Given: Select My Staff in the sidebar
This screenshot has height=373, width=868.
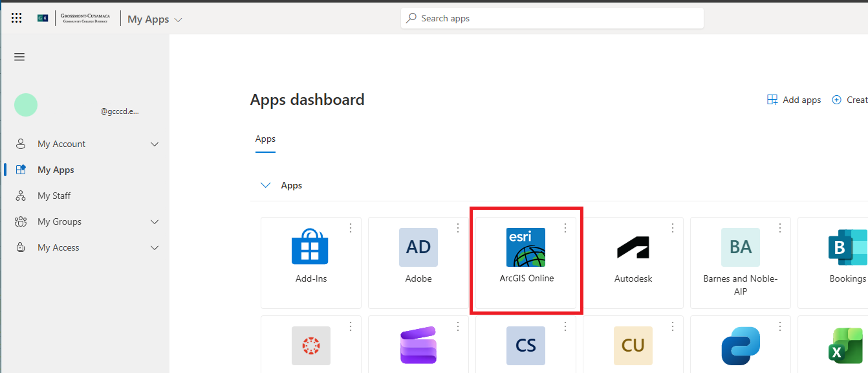Looking at the screenshot, I should coord(54,196).
